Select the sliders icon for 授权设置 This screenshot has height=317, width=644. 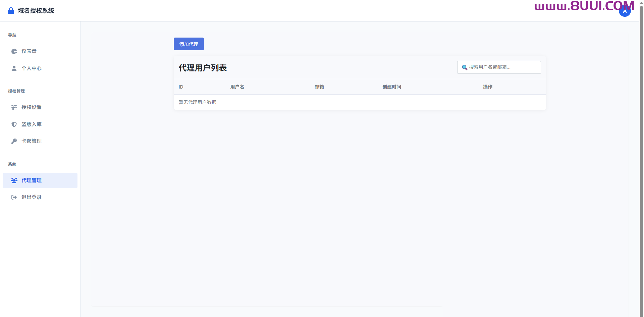[x=14, y=107]
